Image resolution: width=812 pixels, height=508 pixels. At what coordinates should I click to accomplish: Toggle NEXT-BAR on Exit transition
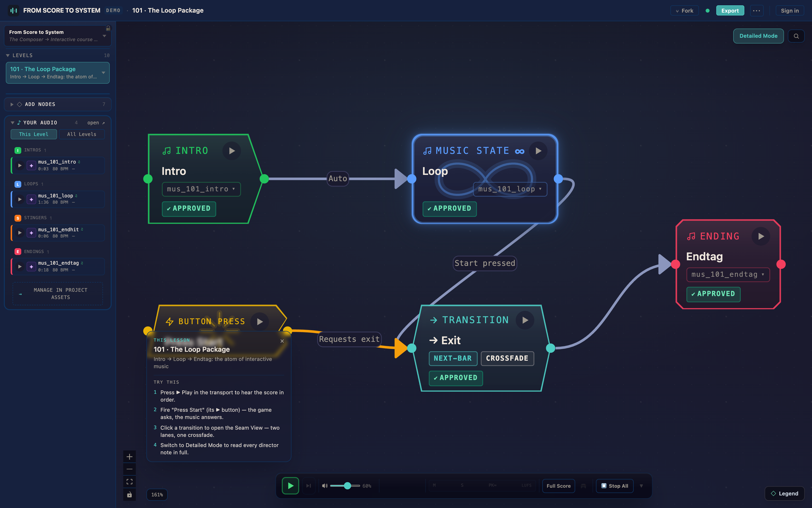[453, 358]
